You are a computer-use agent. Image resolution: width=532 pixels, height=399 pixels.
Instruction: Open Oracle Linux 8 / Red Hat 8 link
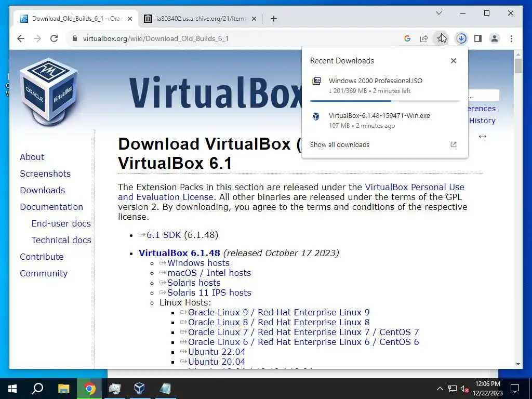point(278,322)
